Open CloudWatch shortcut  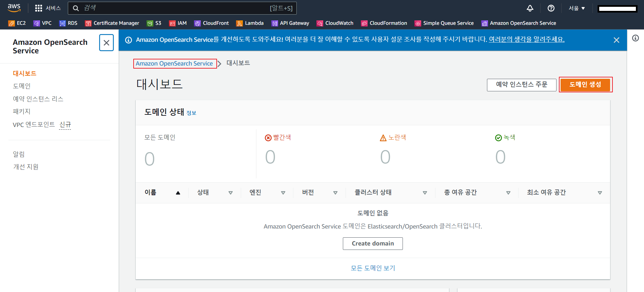pos(335,23)
